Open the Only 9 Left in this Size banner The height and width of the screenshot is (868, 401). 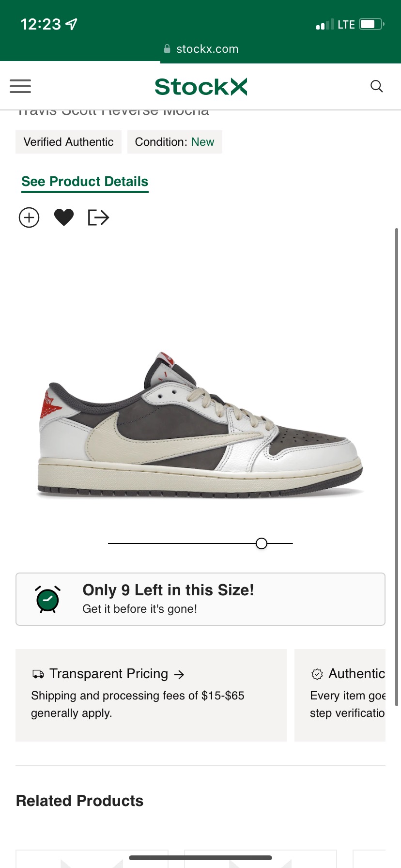(x=200, y=599)
